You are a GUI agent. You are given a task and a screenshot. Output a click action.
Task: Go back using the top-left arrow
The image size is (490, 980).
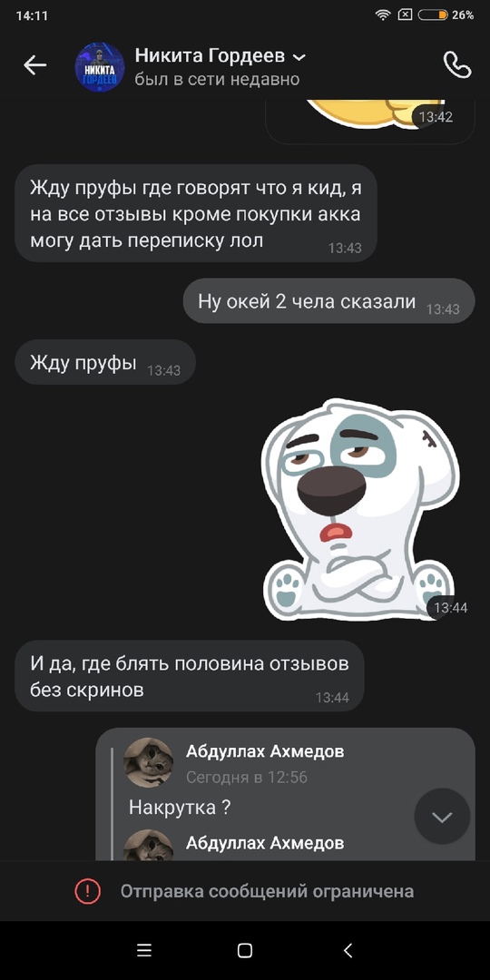[35, 65]
